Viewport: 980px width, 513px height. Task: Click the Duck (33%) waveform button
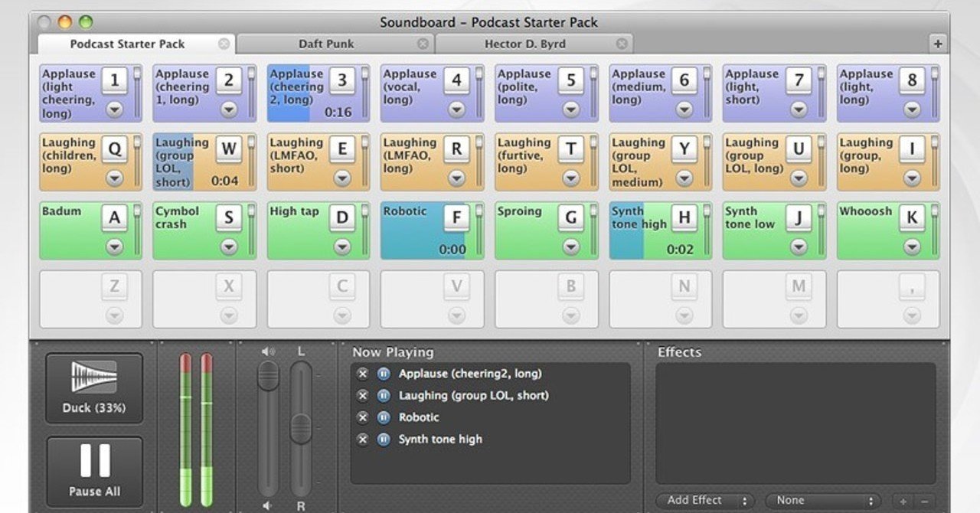94,387
